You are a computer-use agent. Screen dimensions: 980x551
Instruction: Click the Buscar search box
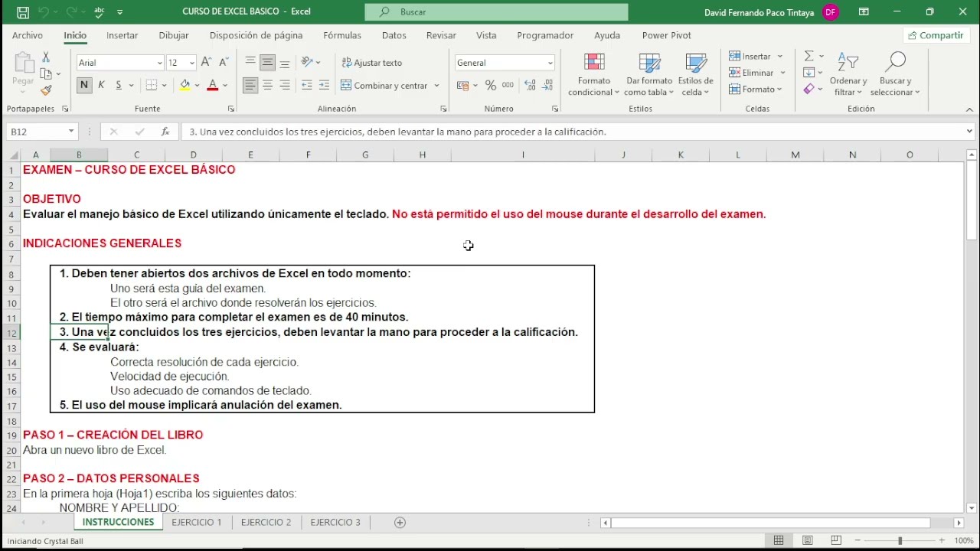[496, 12]
